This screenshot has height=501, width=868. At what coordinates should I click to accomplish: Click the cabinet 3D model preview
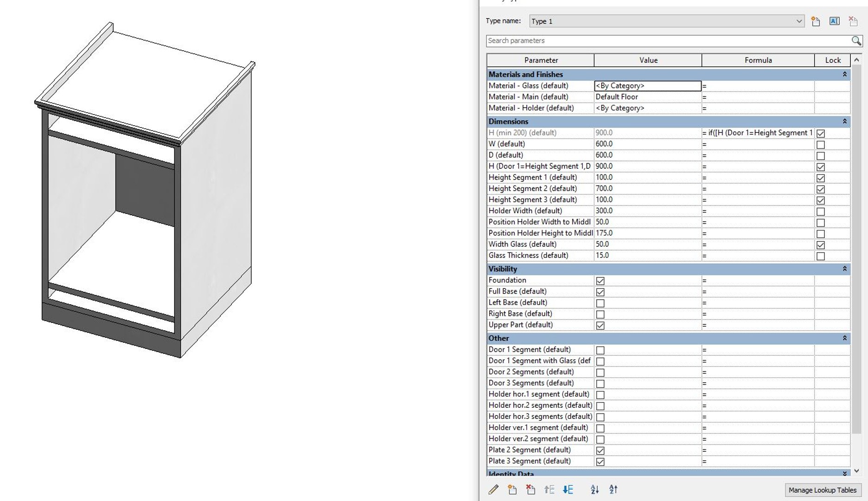145,190
